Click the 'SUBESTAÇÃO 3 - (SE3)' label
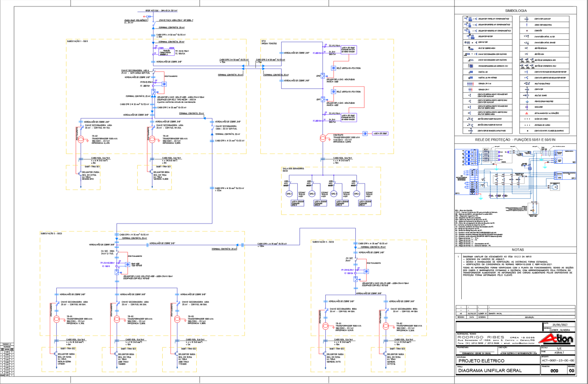Image resolution: width=588 pixels, height=384 pixels. pyautogui.click(x=322, y=242)
